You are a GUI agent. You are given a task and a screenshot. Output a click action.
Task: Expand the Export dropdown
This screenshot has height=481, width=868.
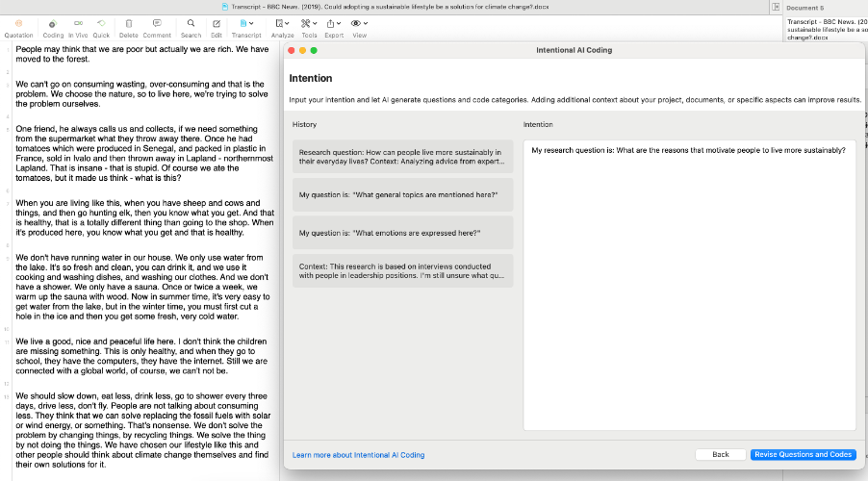click(334, 23)
